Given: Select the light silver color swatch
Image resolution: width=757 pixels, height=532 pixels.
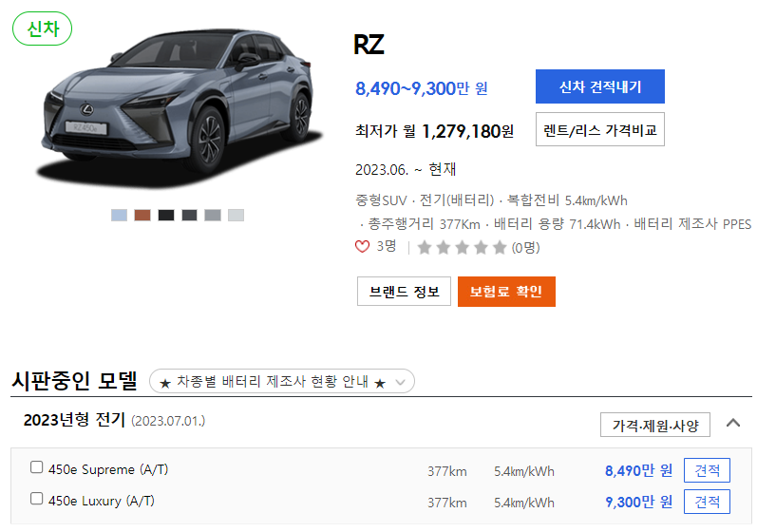Looking at the screenshot, I should pos(236,215).
